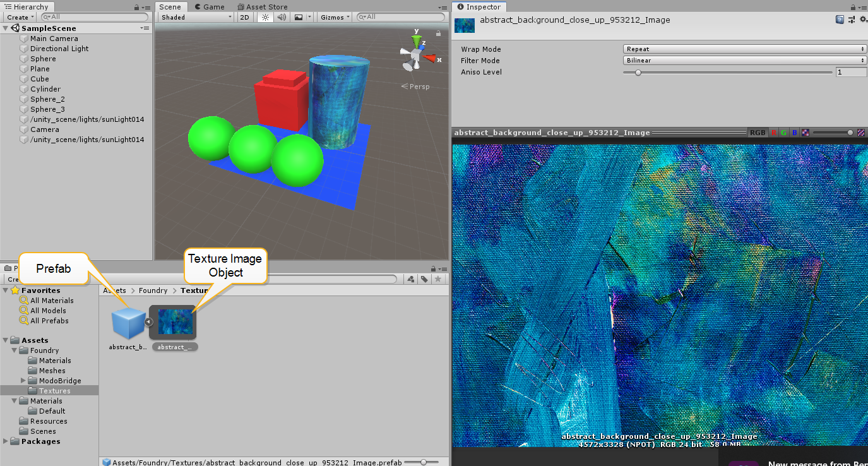Switch to the Game tab

pyautogui.click(x=209, y=7)
